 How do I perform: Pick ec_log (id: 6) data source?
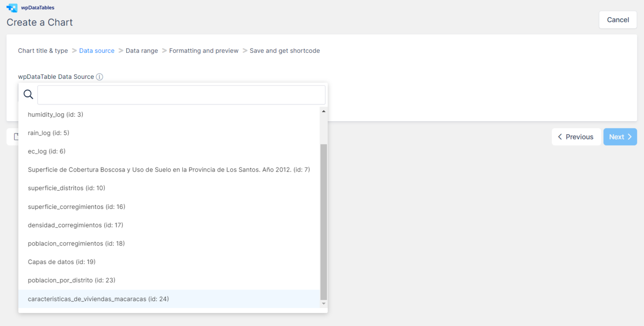(47, 151)
